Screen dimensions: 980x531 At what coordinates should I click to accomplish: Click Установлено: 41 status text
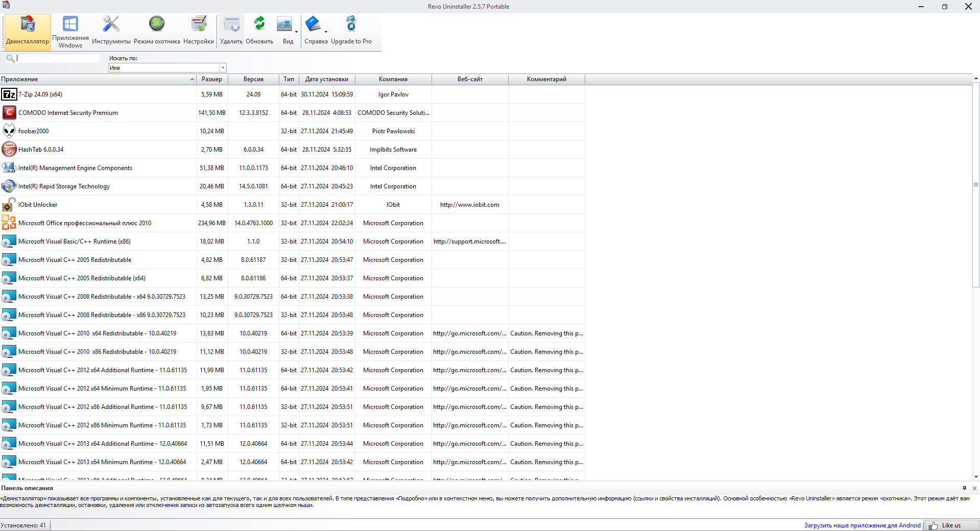[x=23, y=525]
